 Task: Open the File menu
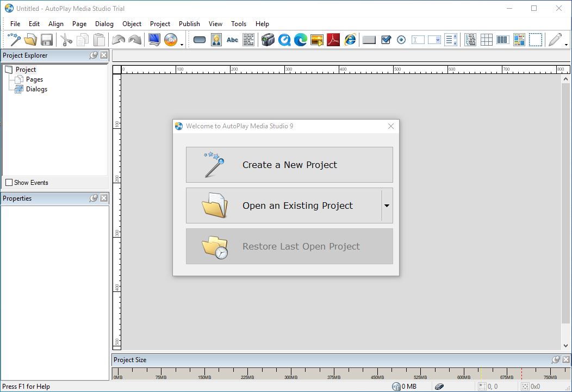coord(15,24)
